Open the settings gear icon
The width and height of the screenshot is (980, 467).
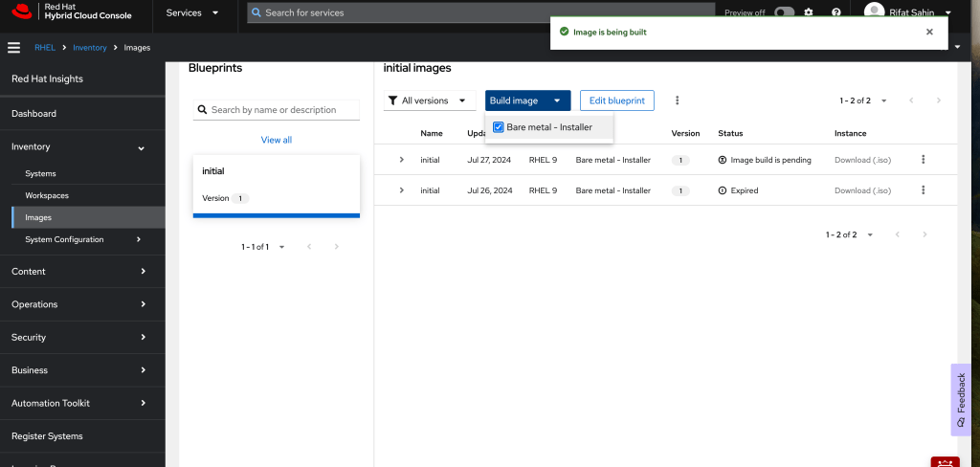[809, 12]
